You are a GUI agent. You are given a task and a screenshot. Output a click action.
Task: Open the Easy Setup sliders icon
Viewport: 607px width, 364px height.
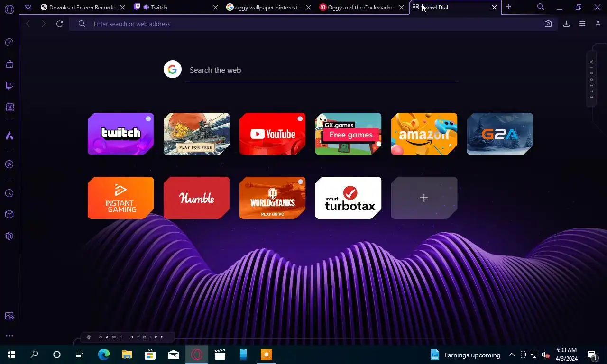[x=582, y=24]
